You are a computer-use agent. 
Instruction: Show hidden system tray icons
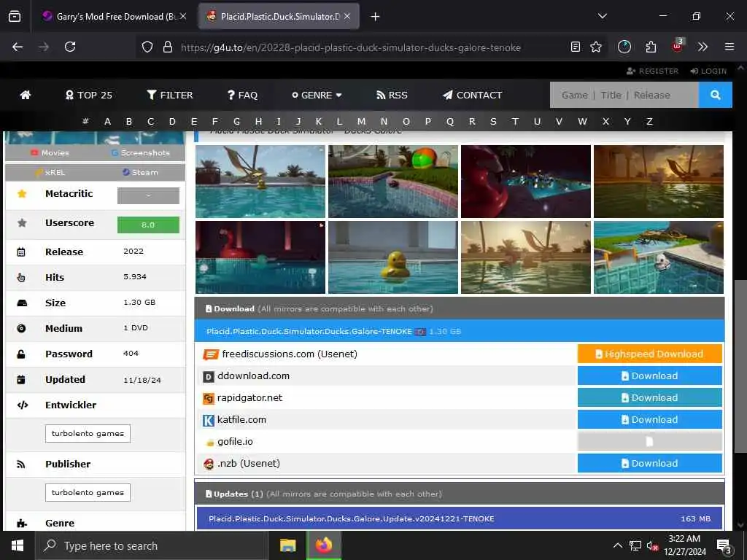(x=617, y=545)
